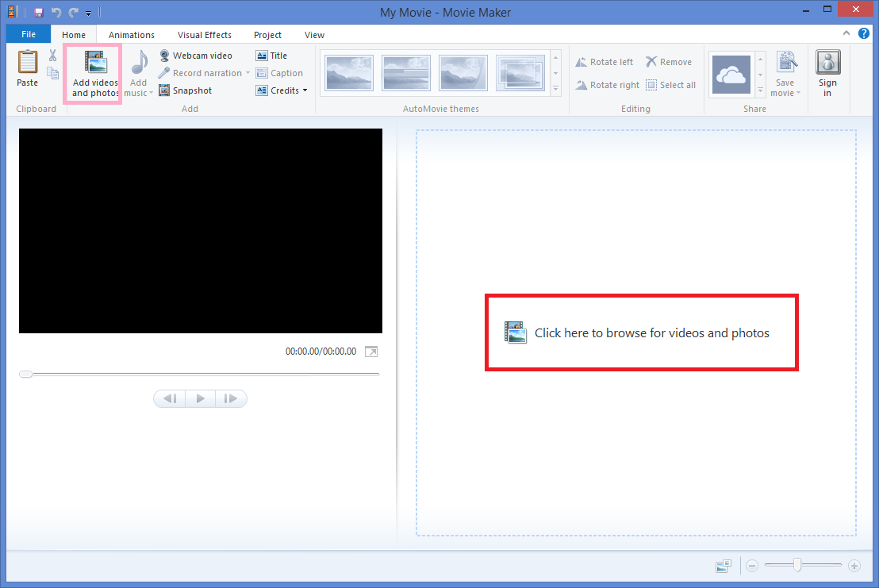879x588 pixels.
Task: Click the Copy icon in Clipboard group
Action: click(52, 73)
